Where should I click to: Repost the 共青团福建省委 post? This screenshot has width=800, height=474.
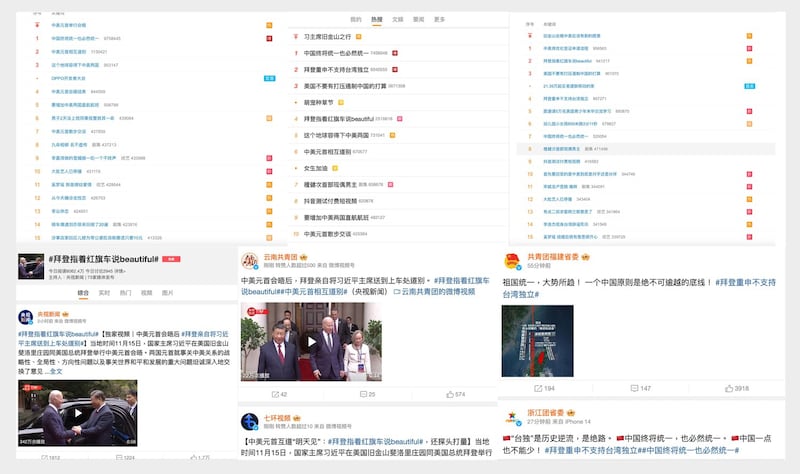(x=545, y=388)
